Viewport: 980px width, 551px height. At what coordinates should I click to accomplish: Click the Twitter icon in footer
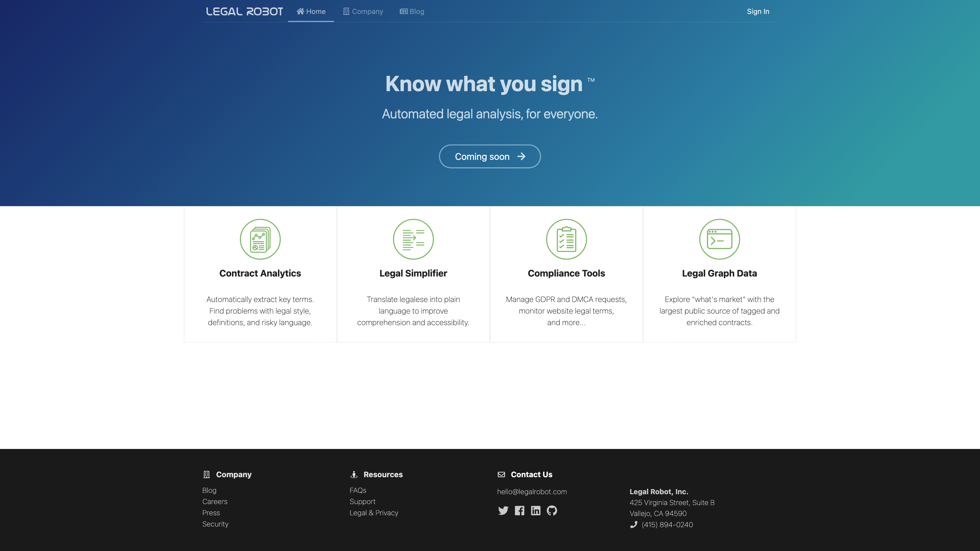click(503, 510)
